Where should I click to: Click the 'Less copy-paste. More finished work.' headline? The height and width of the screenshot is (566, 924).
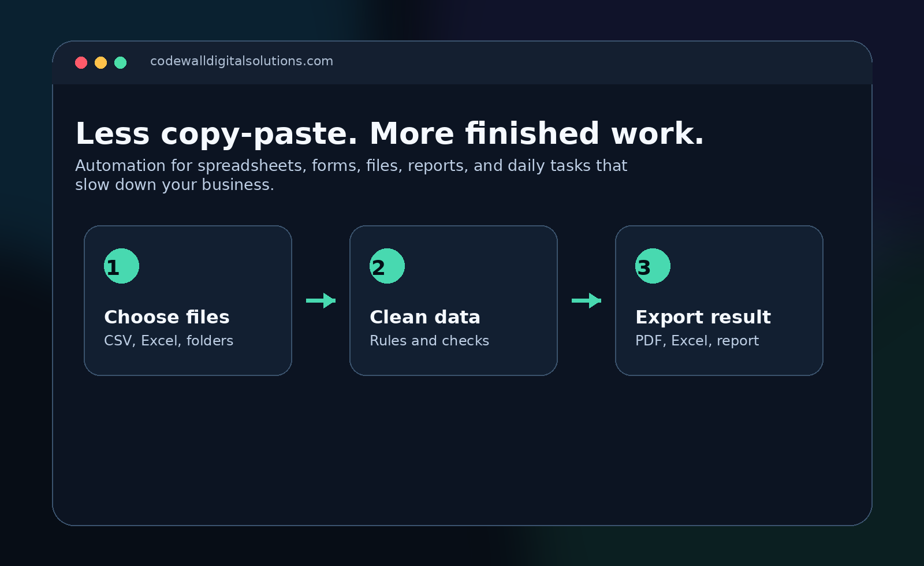[390, 134]
